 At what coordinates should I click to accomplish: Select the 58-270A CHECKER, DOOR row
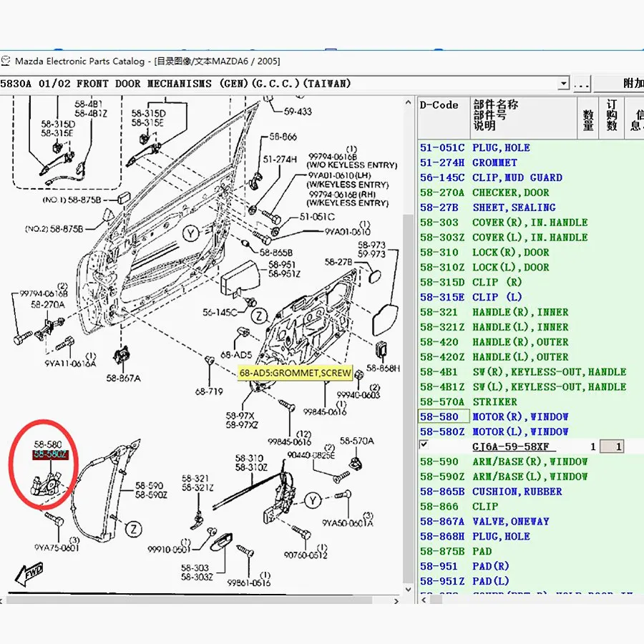(531, 192)
